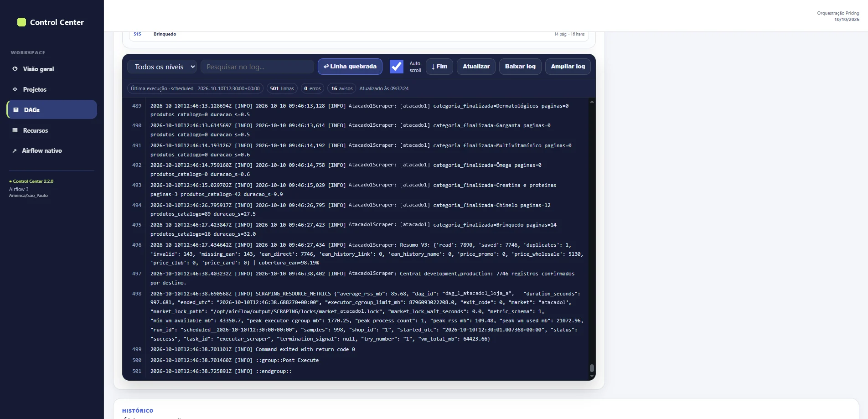Click the Recursos sidebar icon

(15, 130)
